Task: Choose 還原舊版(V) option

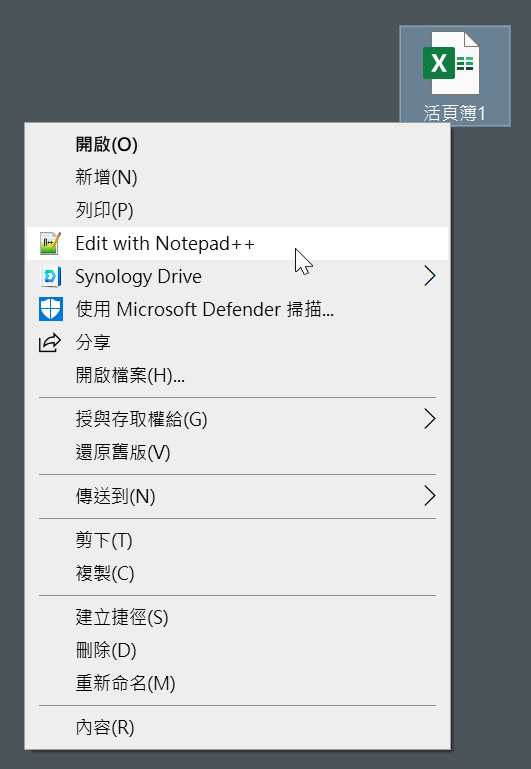Action: pos(237,452)
